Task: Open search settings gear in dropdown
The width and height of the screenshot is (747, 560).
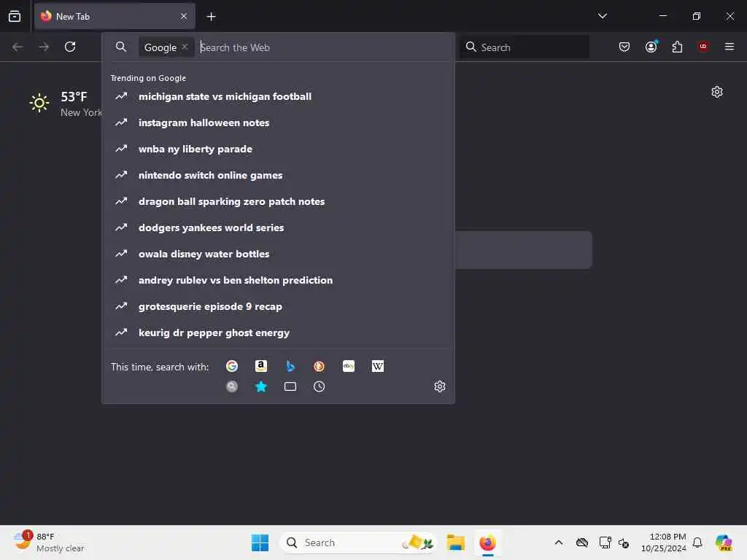Action: (440, 386)
